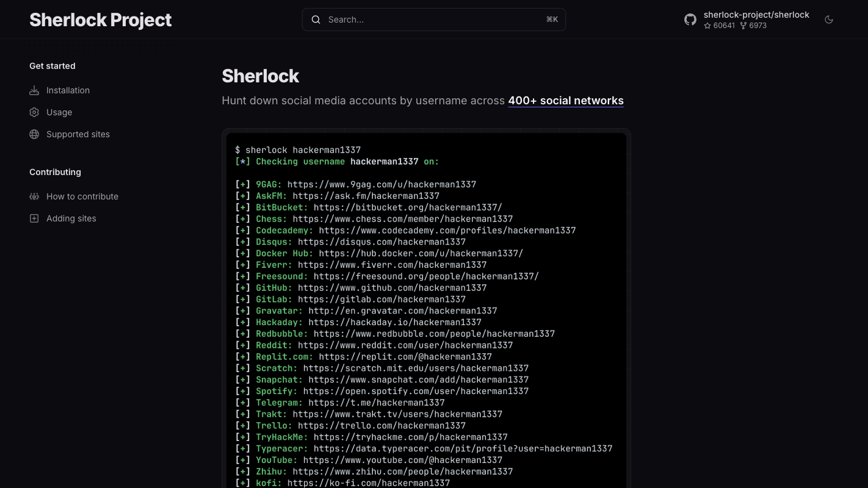Click the Typeracer result line
This screenshot has width=868, height=488.
pos(424,448)
